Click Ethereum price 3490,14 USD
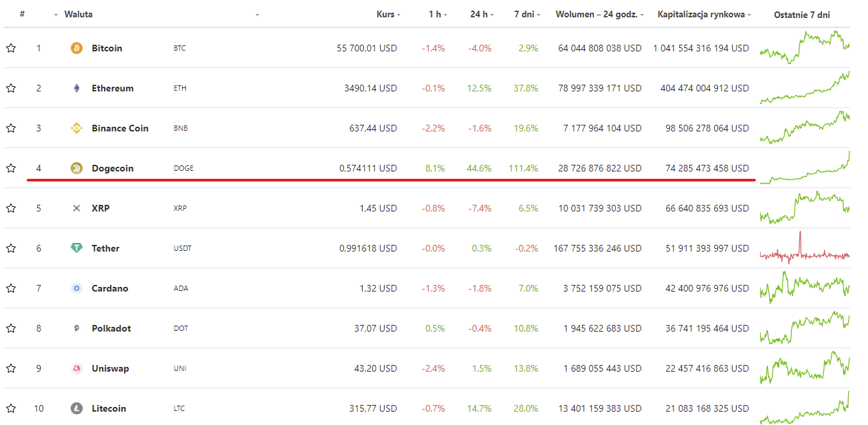The width and height of the screenshot is (868, 425). [x=371, y=88]
